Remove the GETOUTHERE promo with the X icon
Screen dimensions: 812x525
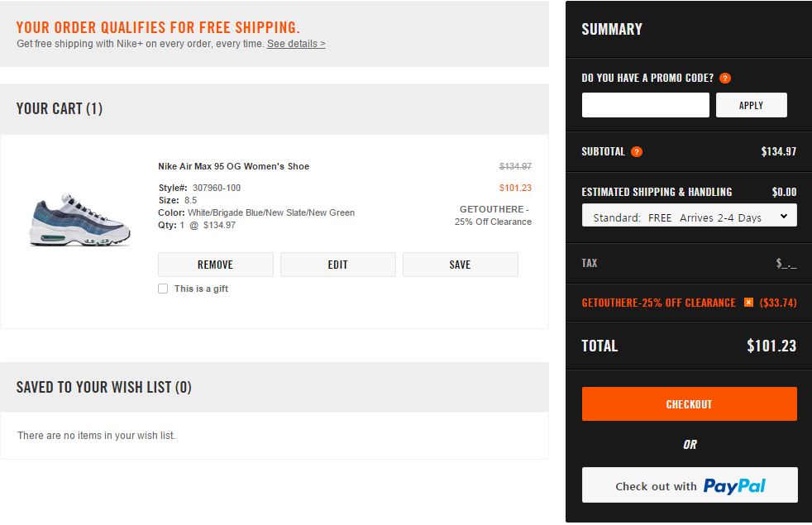(x=748, y=302)
